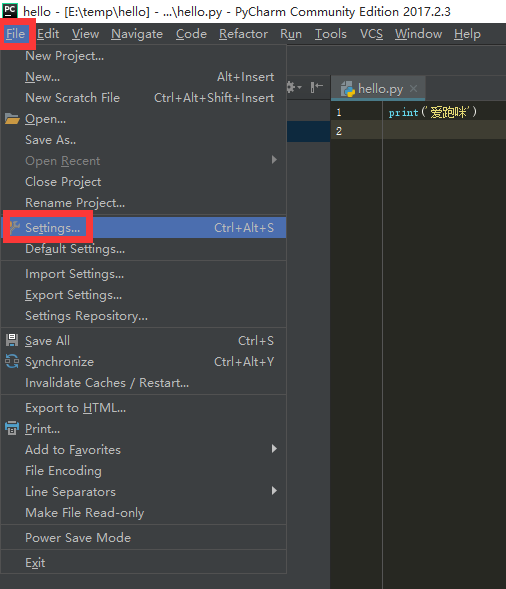Select Synchronize menu entry
Image resolution: width=506 pixels, height=589 pixels.
143,362
